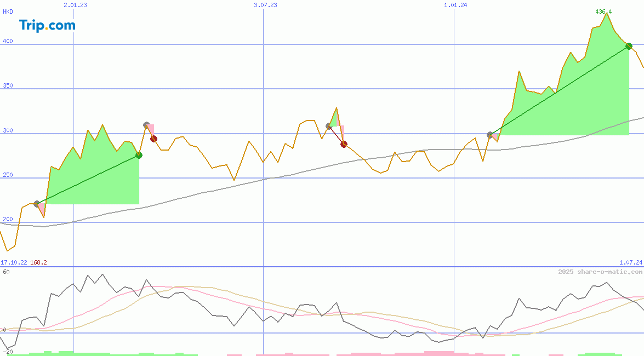The width and height of the screenshot is (644, 356).
Task: Click the 1.07.24 end date label
Action: 630,263
